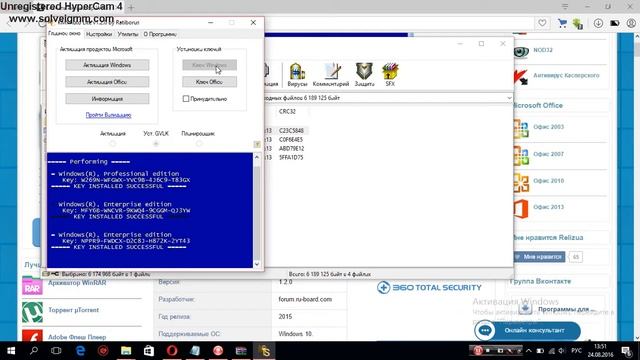Open the browser downloads arrow icon
This screenshot has width=640, height=360.
coord(598,23)
